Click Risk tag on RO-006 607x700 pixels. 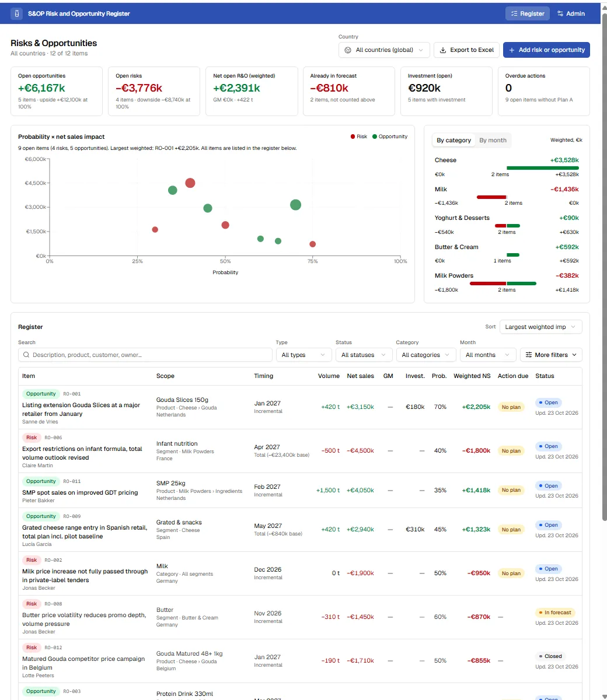point(32,437)
